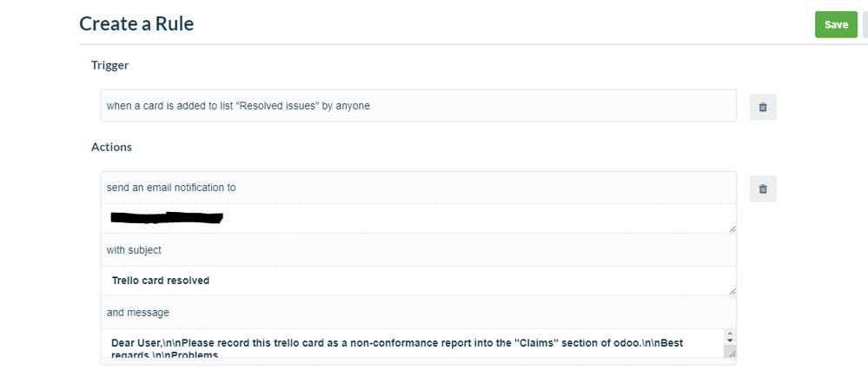Click the "send an email notification to" label

[x=171, y=188]
